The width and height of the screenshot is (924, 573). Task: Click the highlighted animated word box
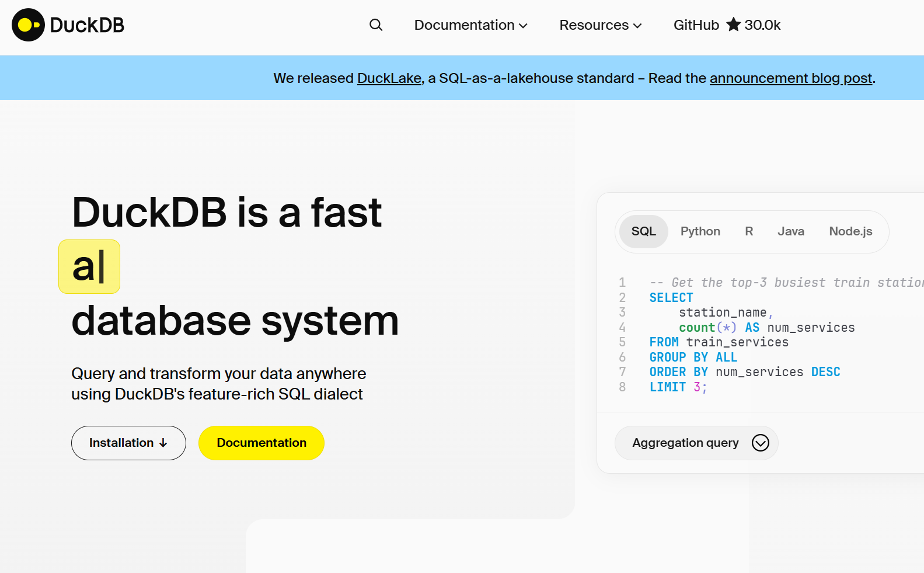point(89,266)
